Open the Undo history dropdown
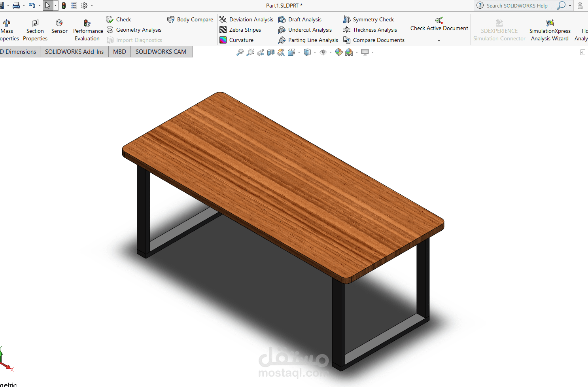The image size is (588, 387). click(40, 6)
